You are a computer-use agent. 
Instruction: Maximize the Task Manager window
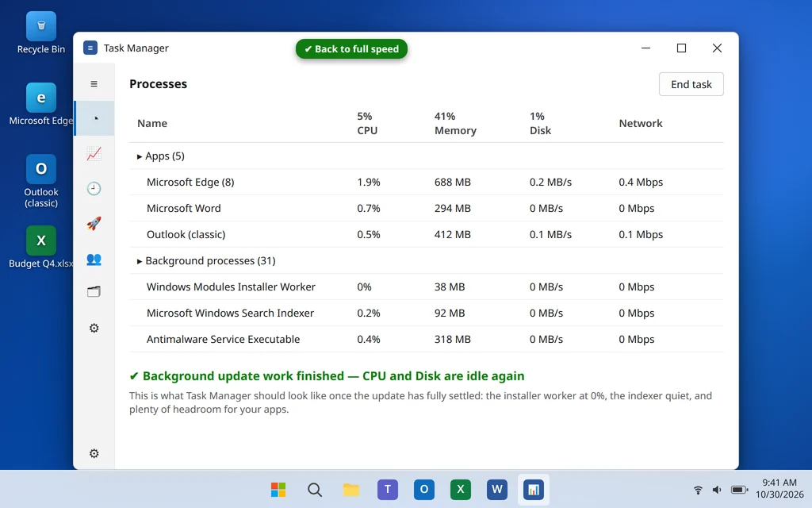click(681, 48)
